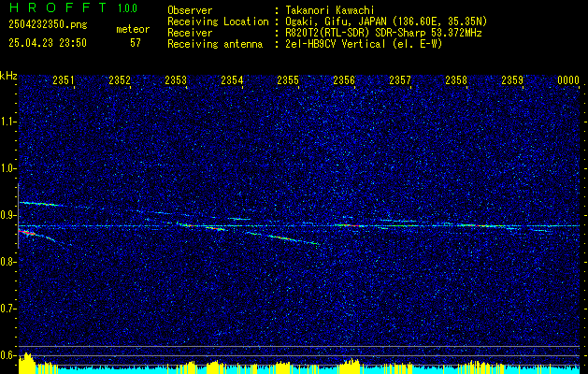Click the file name 2504232350.png

click(48, 25)
